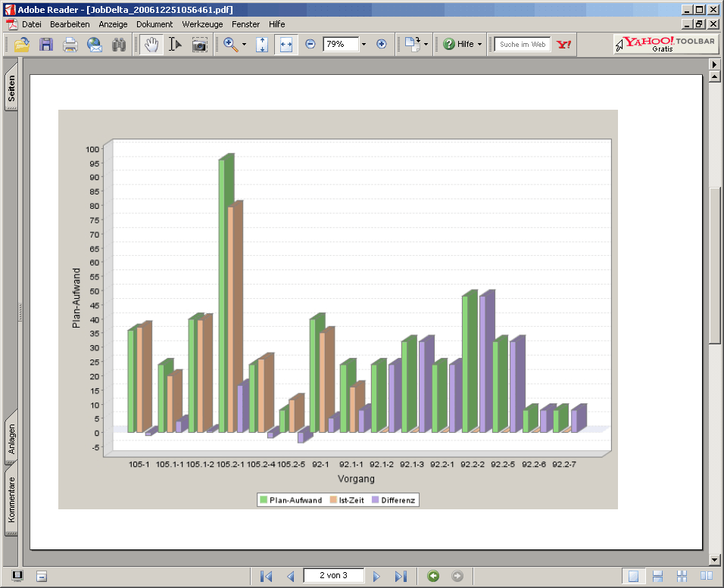This screenshot has height=588, width=724.
Task: Click the page number field
Action: [333, 576]
